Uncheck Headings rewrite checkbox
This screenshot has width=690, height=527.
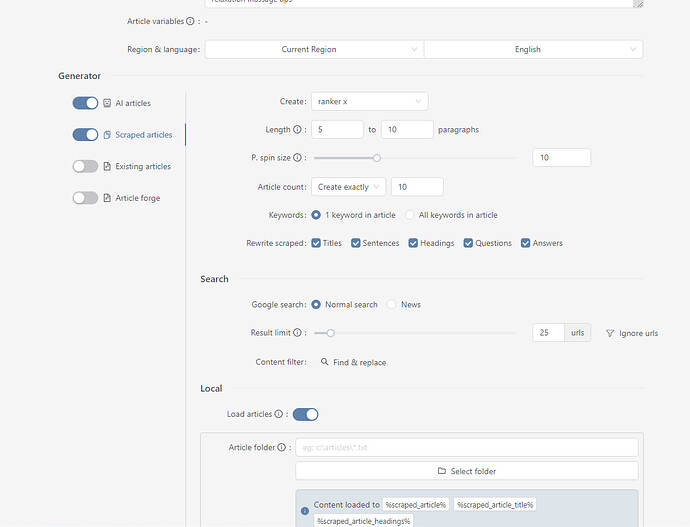[x=413, y=243]
